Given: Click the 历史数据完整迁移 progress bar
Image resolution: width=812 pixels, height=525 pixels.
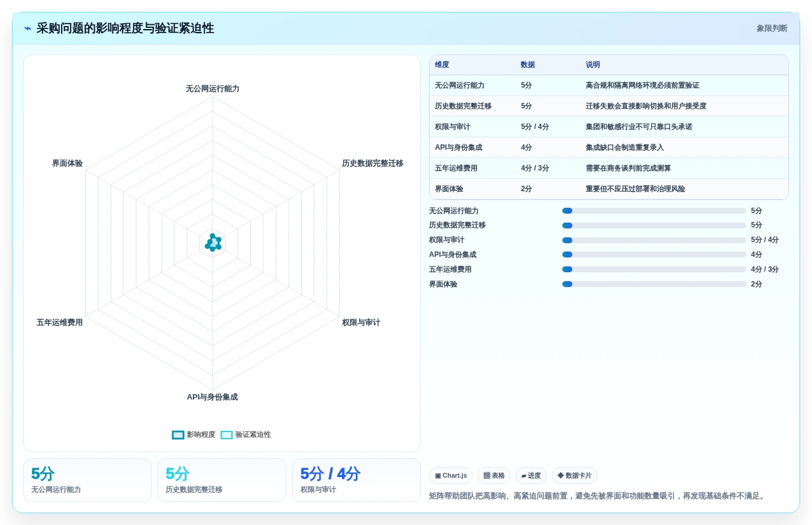Looking at the screenshot, I should tap(654, 226).
